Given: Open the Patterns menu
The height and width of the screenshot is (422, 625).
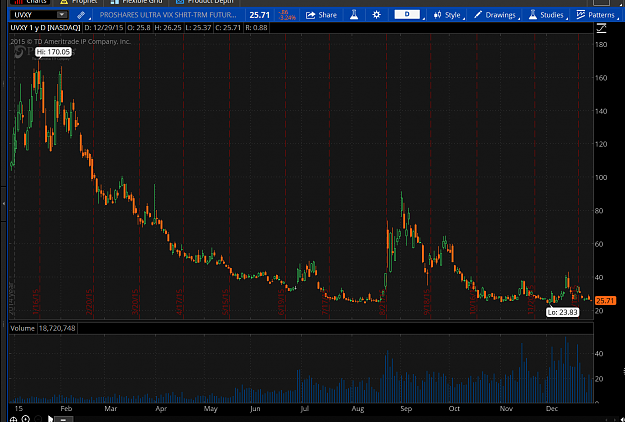Looking at the screenshot, I should tap(596, 15).
